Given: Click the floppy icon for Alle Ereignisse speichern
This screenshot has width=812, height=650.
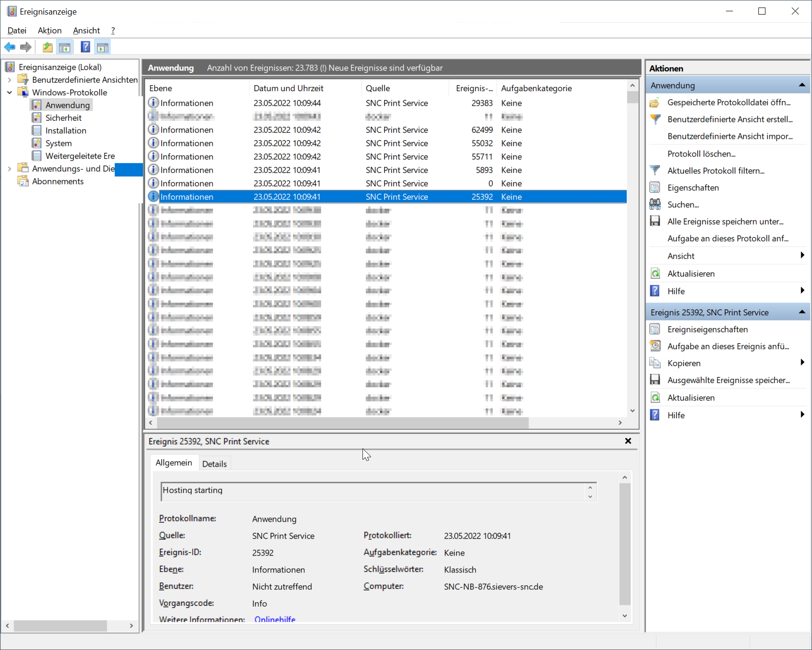Looking at the screenshot, I should pos(655,221).
